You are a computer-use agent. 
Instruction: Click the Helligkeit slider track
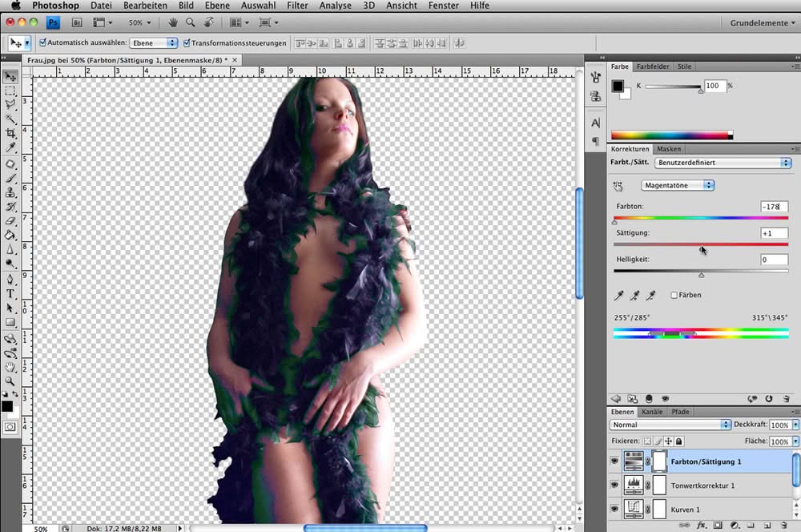[x=701, y=271]
